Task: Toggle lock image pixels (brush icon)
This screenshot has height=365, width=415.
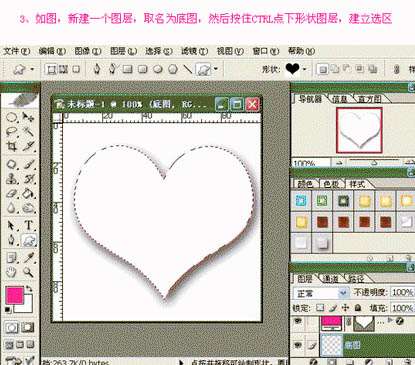Action: 332,307
